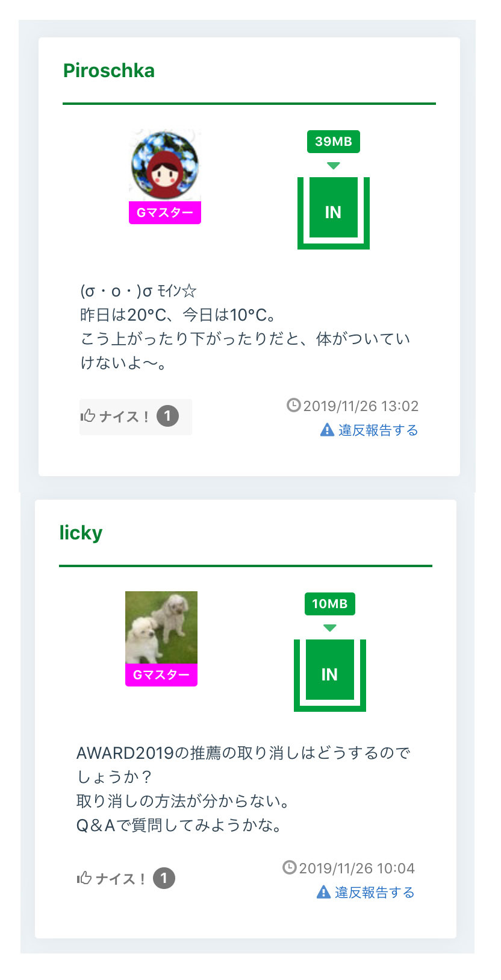Open Piroschka's profile via username heading
The width and height of the screenshot is (501, 980).
pyautogui.click(x=109, y=71)
